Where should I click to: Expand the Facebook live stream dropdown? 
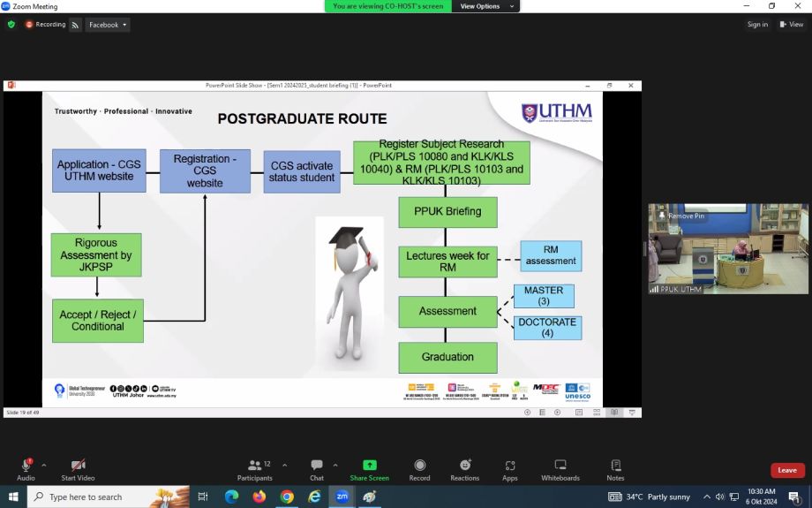pyautogui.click(x=108, y=25)
